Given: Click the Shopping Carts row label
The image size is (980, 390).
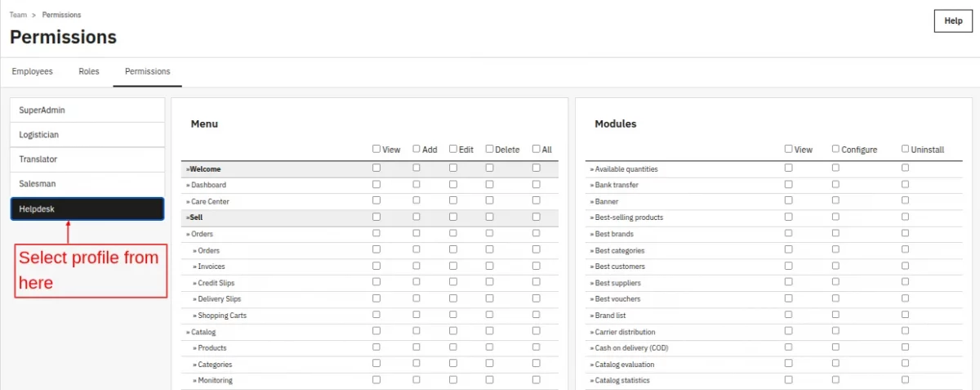Looking at the screenshot, I should point(220,316).
